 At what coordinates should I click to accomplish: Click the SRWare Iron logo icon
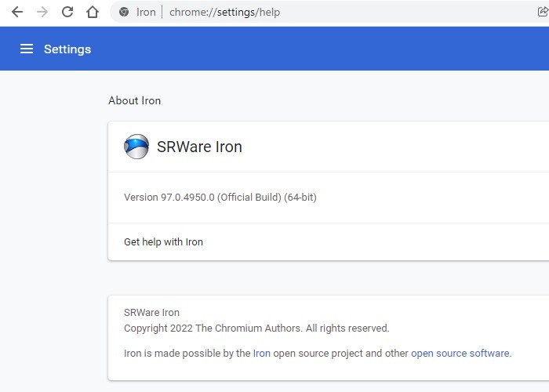pos(136,147)
